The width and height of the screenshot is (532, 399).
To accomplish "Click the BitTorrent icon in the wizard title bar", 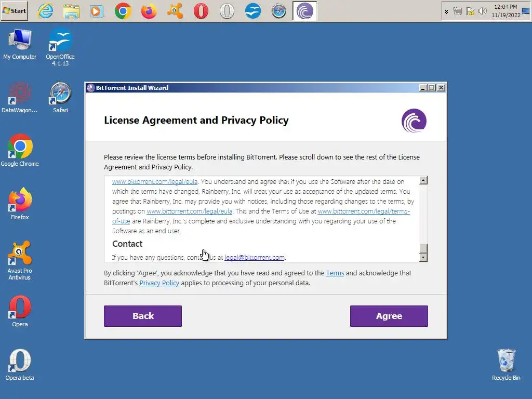I will coord(90,88).
